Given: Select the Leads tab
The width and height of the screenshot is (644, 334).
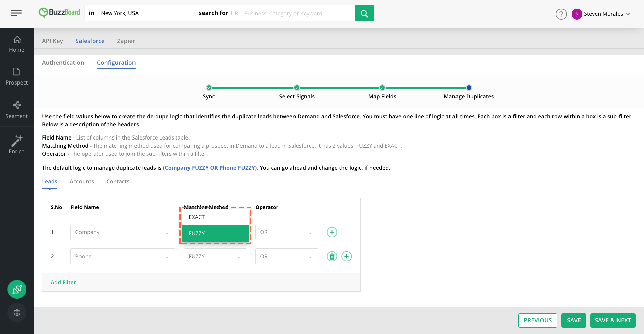Looking at the screenshot, I should coord(50,181).
